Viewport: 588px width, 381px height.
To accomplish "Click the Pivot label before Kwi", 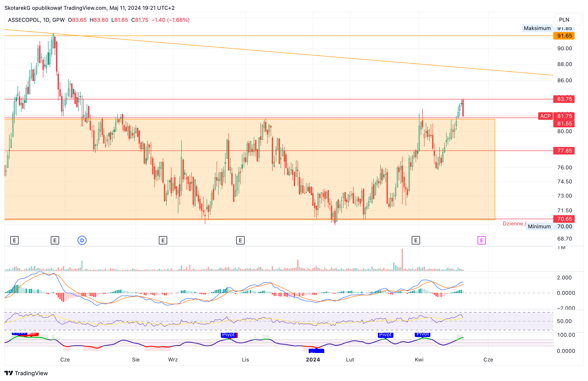I will tap(385, 335).
